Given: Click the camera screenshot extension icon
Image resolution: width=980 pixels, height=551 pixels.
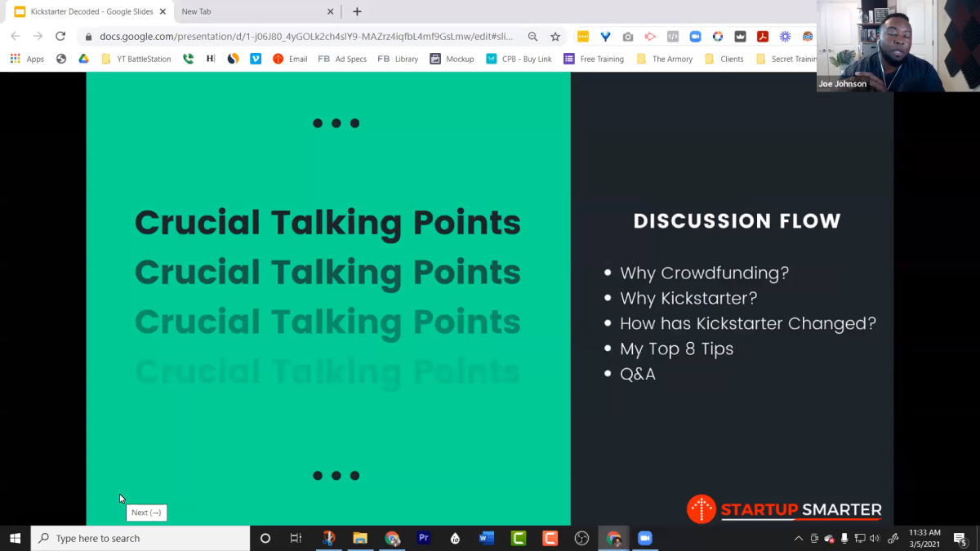Looking at the screenshot, I should click(x=628, y=36).
